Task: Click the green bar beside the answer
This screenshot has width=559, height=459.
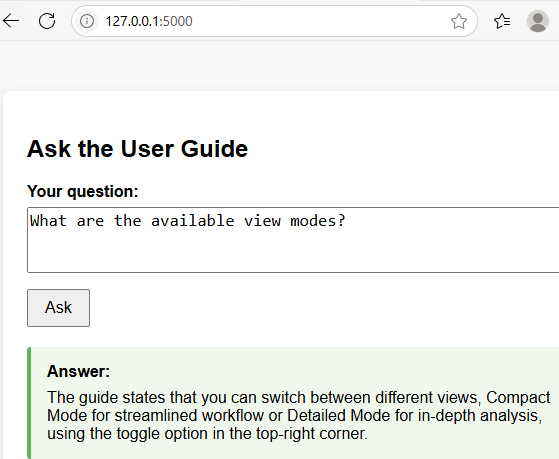Action: click(x=29, y=403)
